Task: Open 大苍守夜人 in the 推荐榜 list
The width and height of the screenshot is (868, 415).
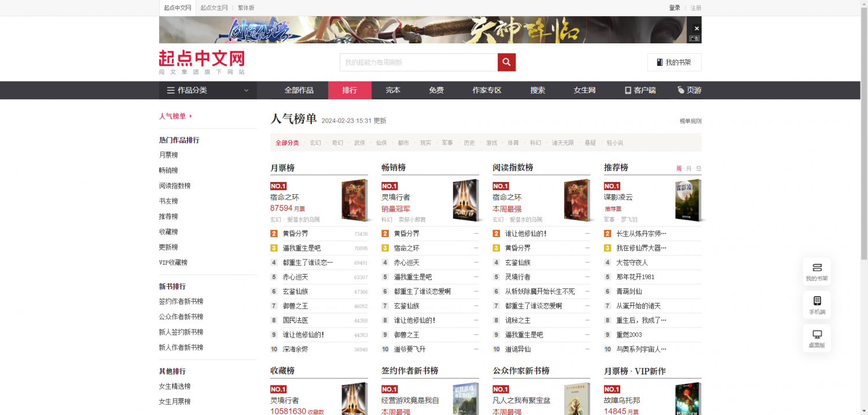Action: click(632, 262)
